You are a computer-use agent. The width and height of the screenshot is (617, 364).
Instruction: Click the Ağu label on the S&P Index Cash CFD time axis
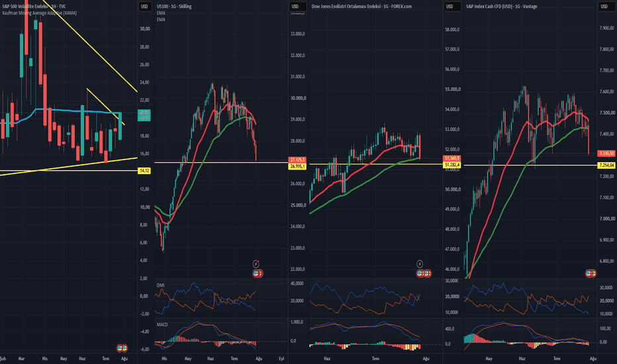tap(593, 359)
